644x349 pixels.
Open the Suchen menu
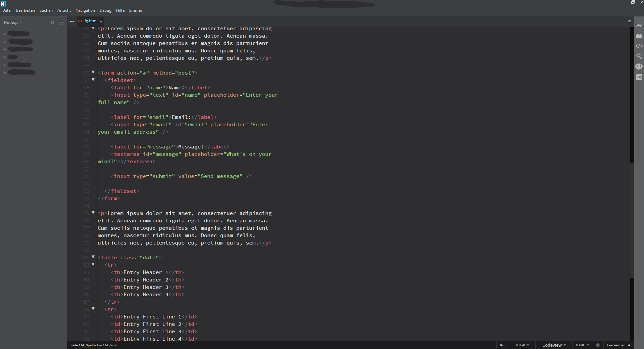pyautogui.click(x=46, y=10)
